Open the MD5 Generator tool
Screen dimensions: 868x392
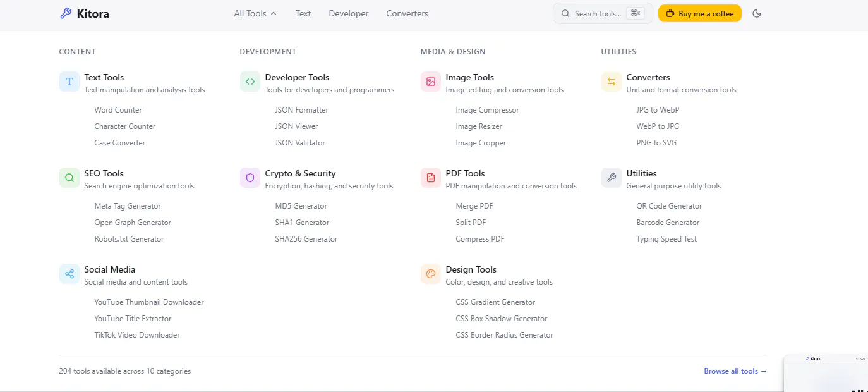[301, 206]
